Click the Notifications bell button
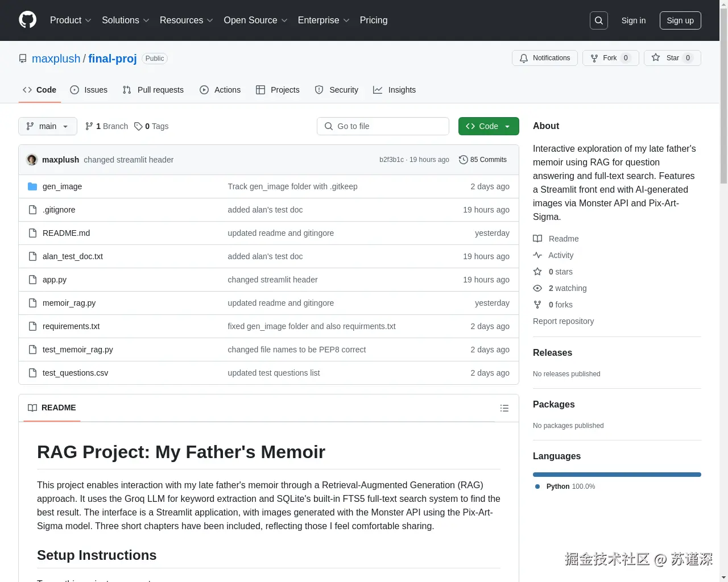728x582 pixels. 545,58
